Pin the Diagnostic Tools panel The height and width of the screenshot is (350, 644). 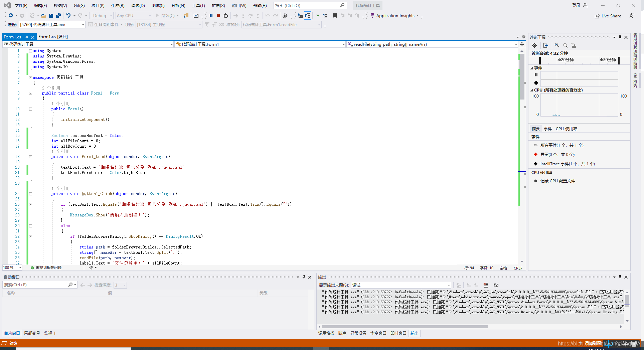(x=620, y=37)
